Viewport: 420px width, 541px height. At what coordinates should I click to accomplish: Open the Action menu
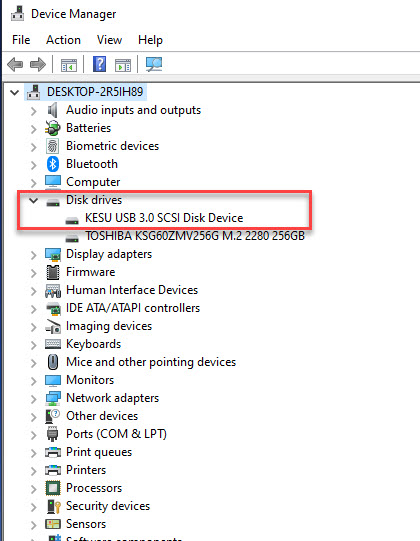point(64,40)
